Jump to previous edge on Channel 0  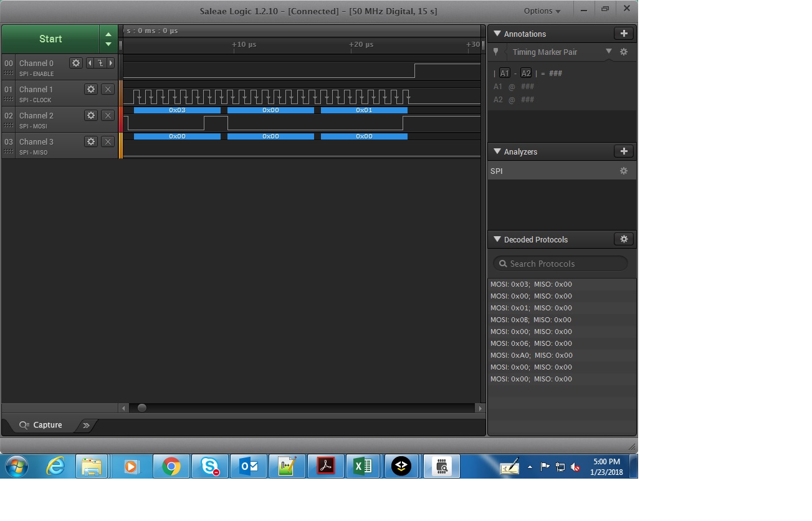coord(90,63)
